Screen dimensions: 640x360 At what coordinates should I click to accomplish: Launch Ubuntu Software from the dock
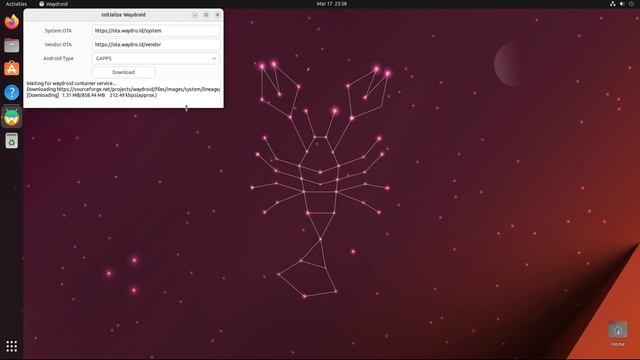click(x=11, y=69)
